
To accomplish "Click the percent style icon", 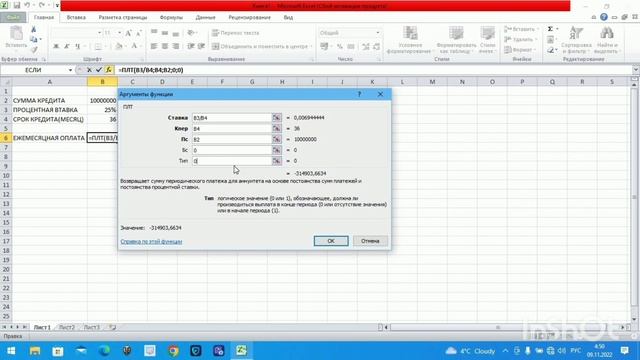I will click(340, 47).
